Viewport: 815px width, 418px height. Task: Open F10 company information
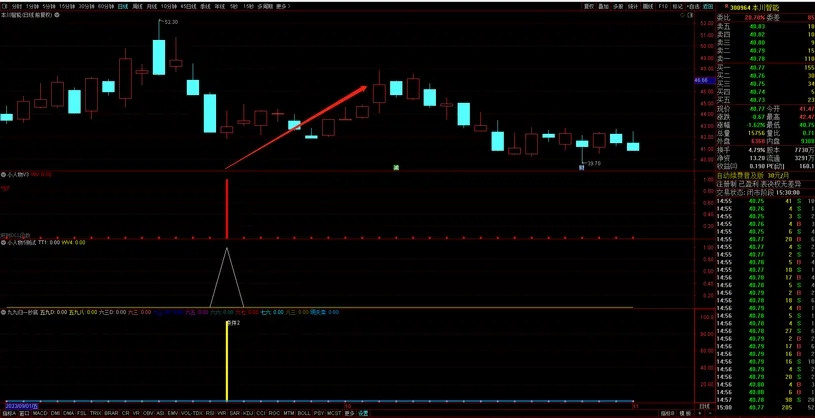(662, 6)
